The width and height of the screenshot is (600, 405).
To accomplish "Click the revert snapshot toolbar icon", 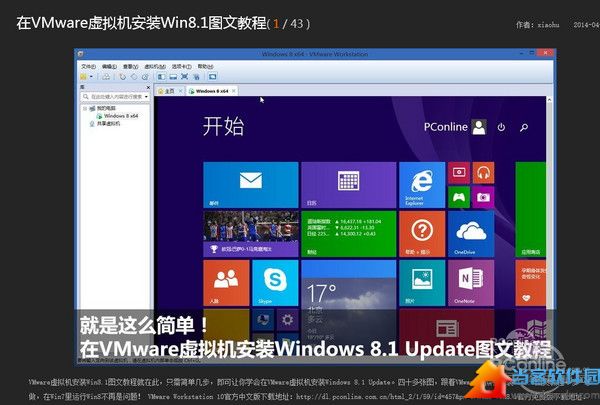I will click(134, 77).
